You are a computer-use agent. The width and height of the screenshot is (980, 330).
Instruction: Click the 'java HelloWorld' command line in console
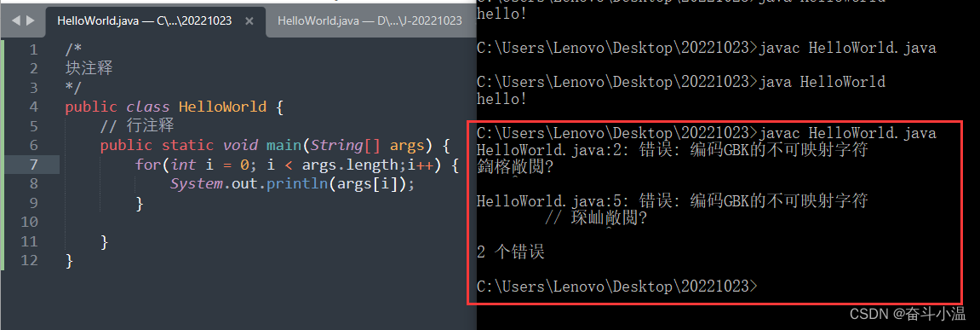click(680, 82)
